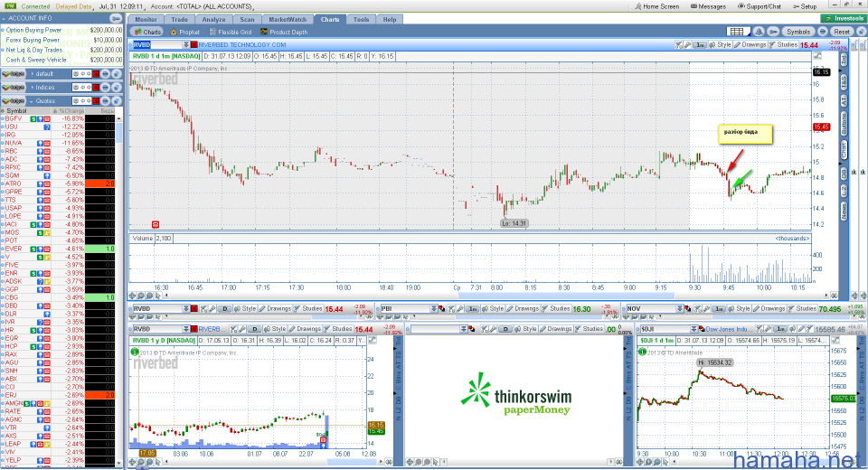Open the NOV chart symbol dropdown arrow
Viewport: 868px width, 470px height.
pyautogui.click(x=679, y=309)
